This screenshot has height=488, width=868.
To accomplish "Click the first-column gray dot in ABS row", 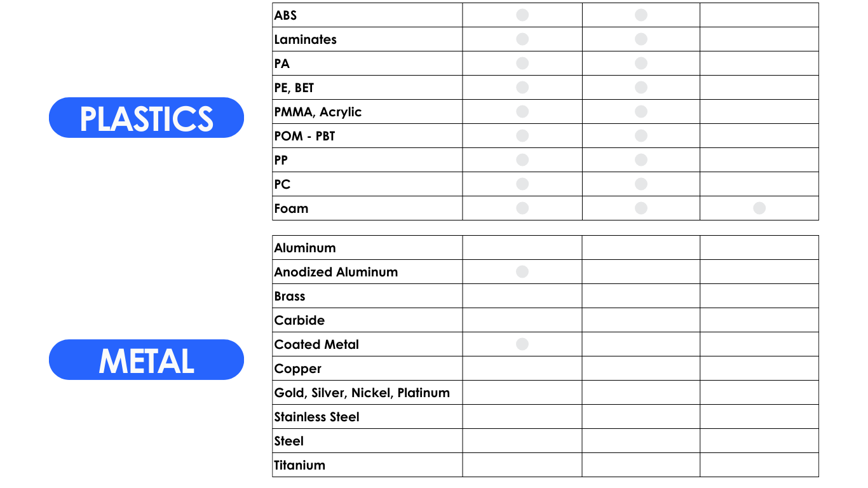I will tap(522, 15).
